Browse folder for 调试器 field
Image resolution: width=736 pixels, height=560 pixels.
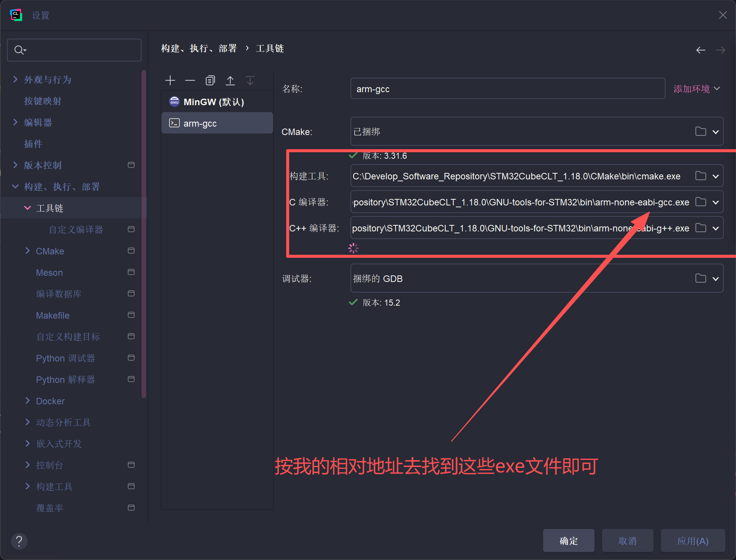coord(701,278)
